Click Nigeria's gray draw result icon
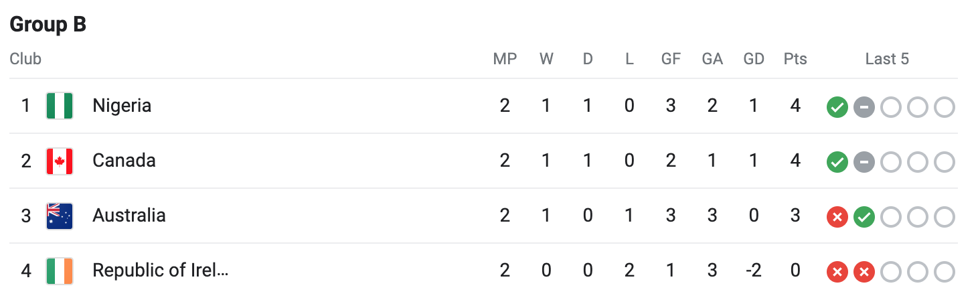Image resolution: width=980 pixels, height=308 pixels. point(864,107)
